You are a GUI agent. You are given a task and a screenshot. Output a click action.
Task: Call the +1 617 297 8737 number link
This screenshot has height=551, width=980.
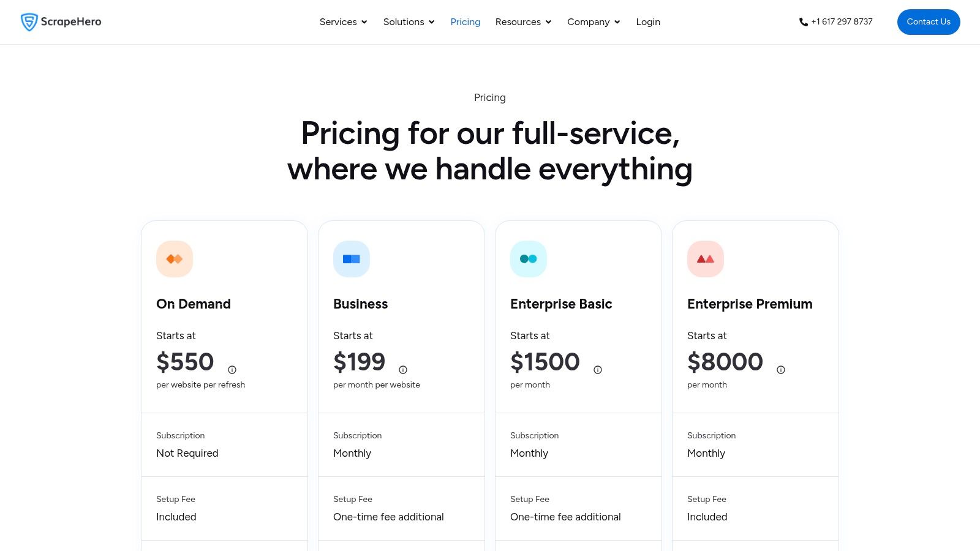pyautogui.click(x=842, y=21)
